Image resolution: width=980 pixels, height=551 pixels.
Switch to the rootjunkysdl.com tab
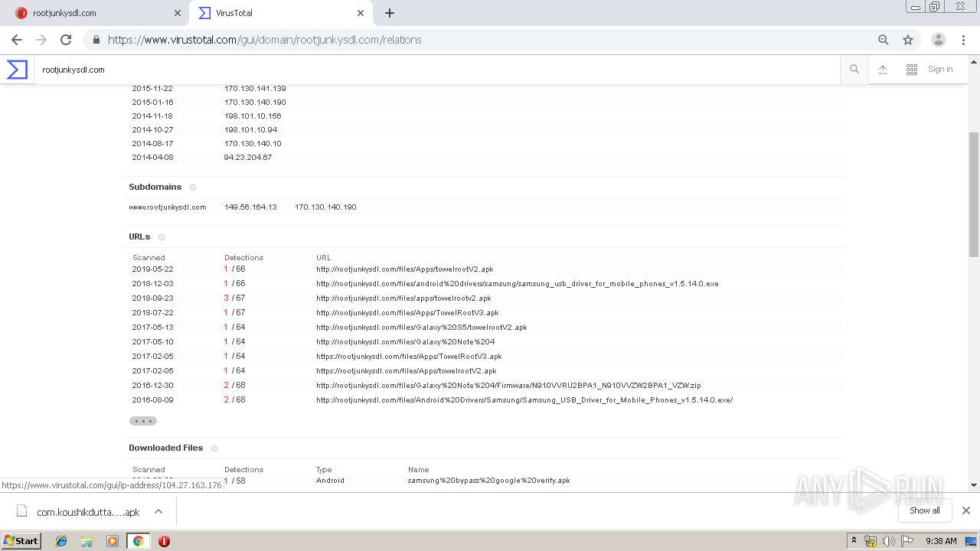94,13
